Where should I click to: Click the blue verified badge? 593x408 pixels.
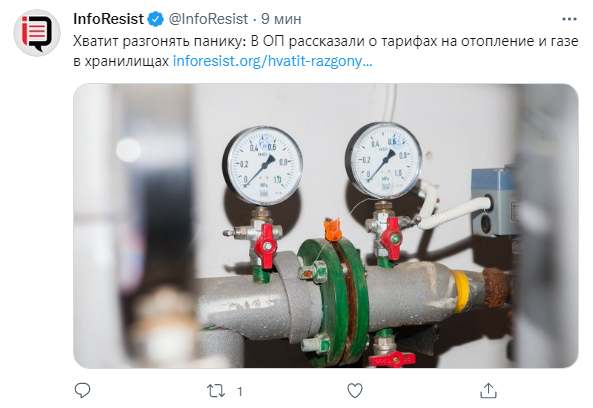(x=155, y=19)
